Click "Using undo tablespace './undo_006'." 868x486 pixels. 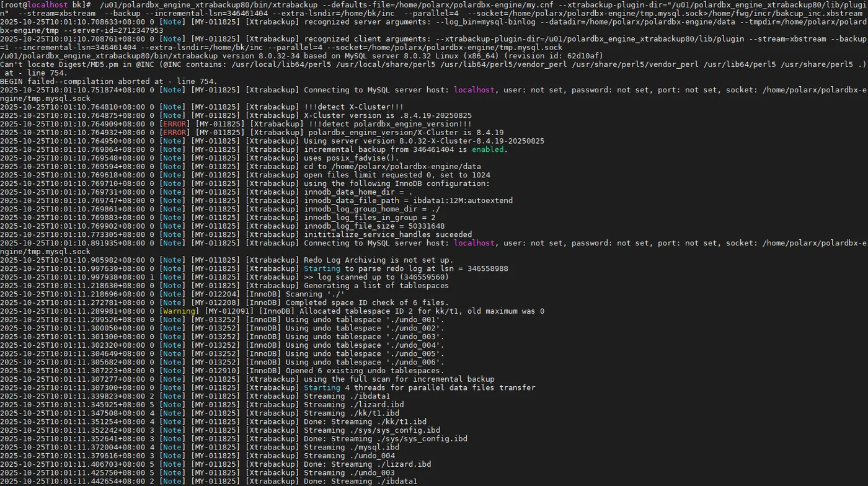[365, 362]
